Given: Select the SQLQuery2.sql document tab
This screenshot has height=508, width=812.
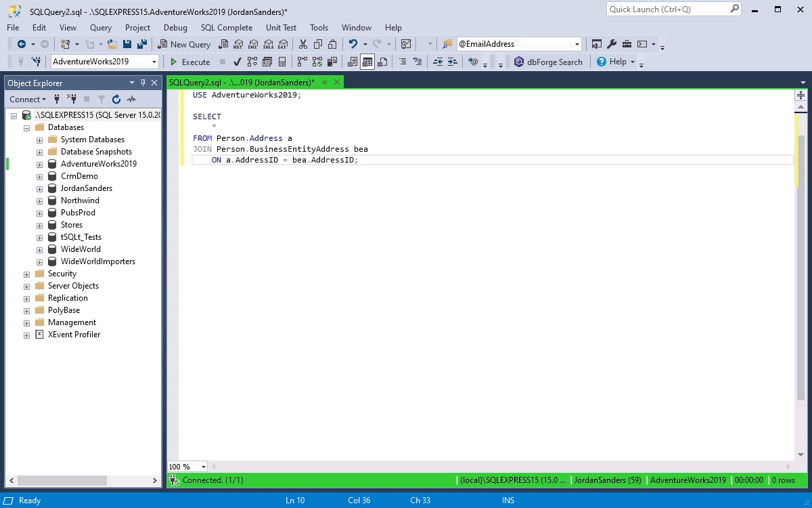Looking at the screenshot, I should 241,82.
